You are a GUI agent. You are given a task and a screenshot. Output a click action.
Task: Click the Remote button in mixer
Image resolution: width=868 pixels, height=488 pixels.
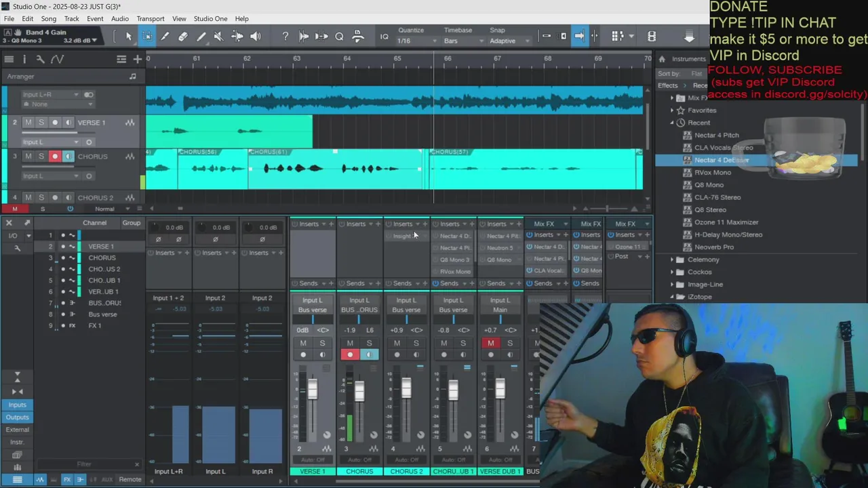(130, 479)
